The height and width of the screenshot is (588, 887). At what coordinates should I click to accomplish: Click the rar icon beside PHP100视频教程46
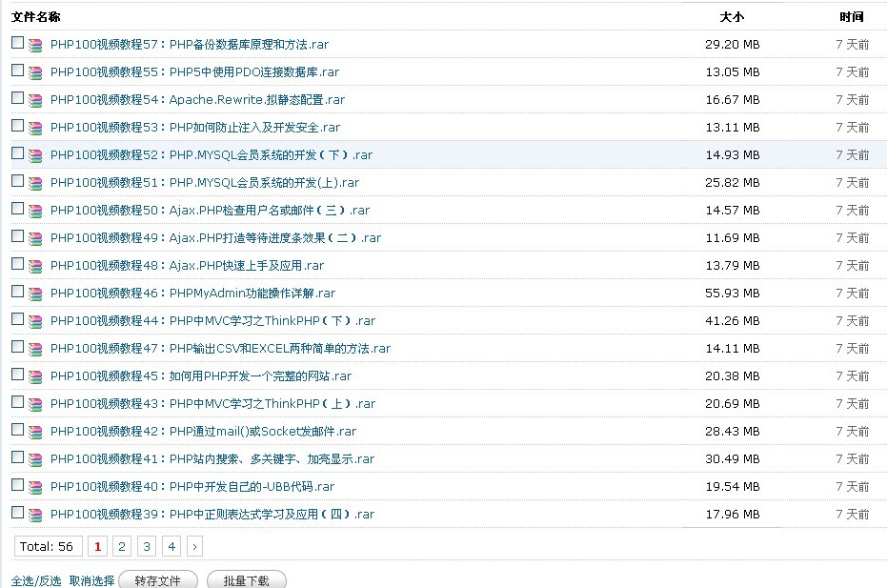tap(35, 294)
